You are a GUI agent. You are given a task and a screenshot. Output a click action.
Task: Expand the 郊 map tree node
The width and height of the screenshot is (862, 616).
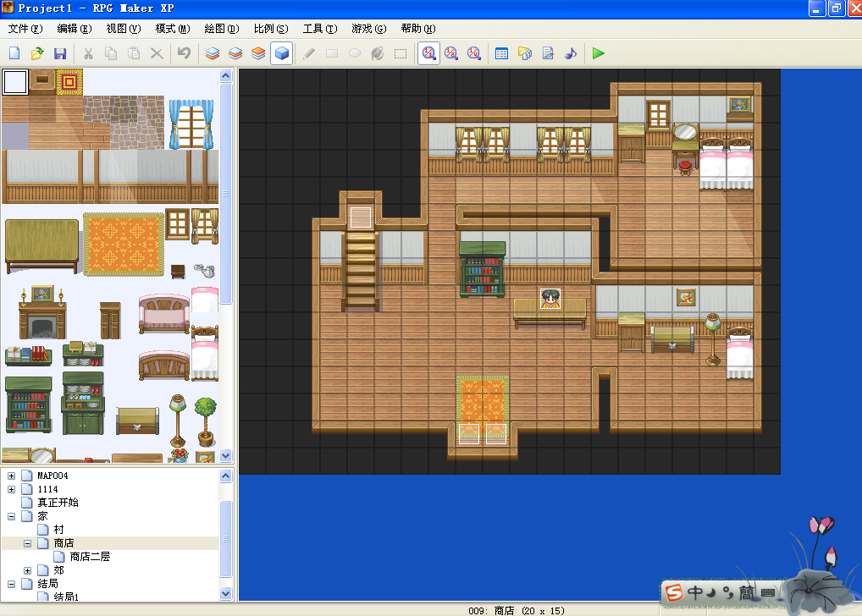(27, 570)
